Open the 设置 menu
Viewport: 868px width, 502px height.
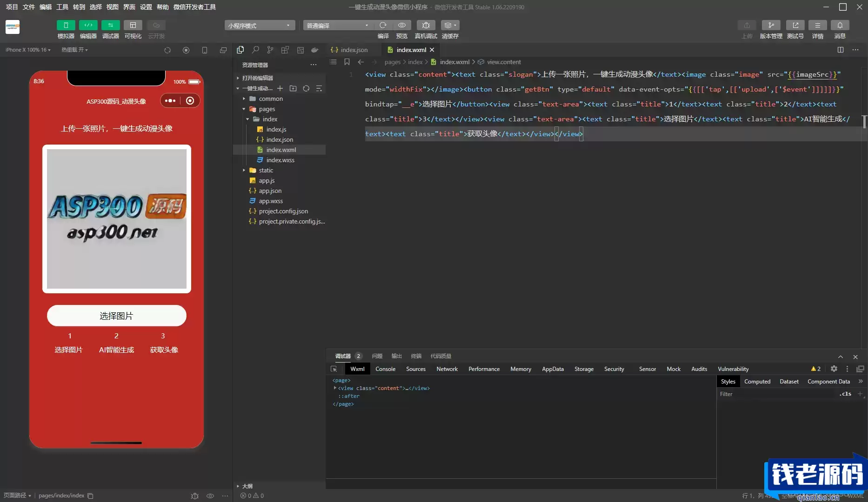[146, 7]
